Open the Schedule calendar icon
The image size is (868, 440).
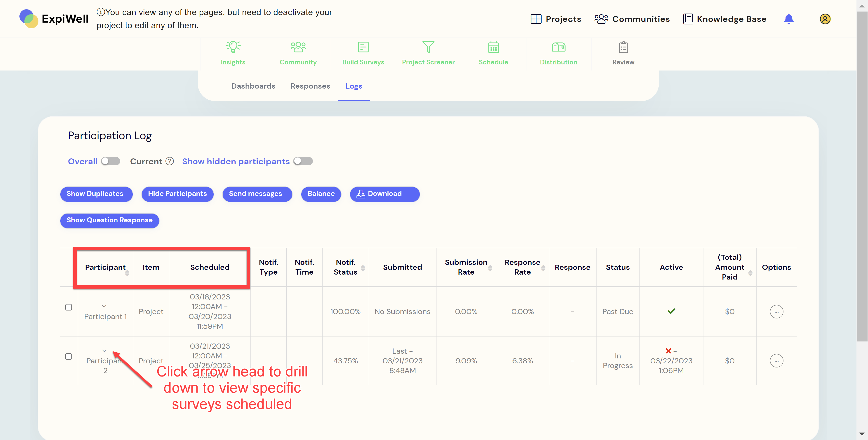[493, 47]
